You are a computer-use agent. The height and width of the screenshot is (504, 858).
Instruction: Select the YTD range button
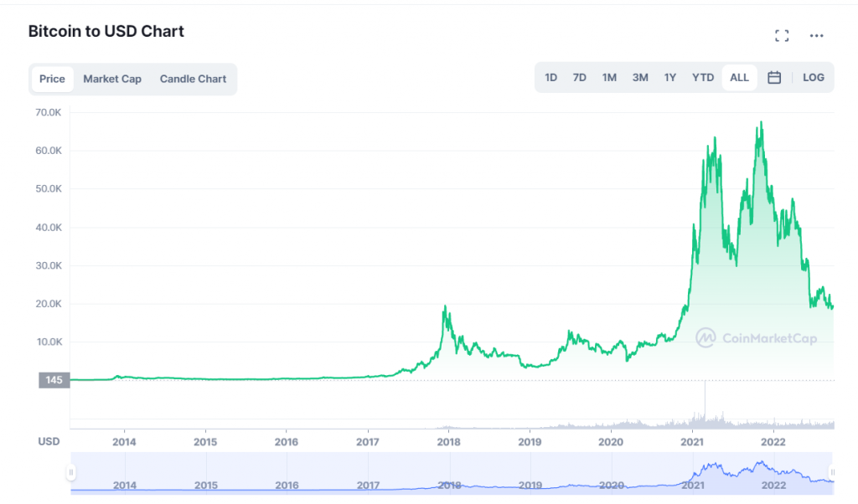[701, 77]
